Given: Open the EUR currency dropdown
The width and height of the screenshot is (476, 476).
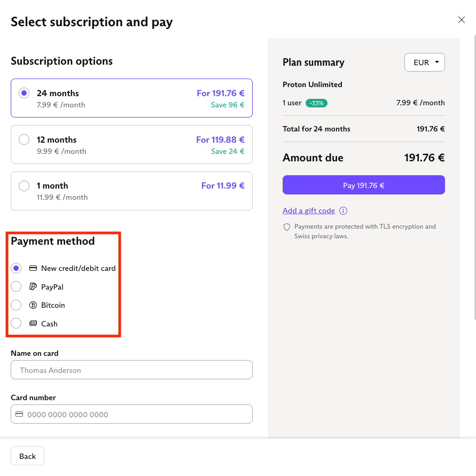Looking at the screenshot, I should coord(425,63).
